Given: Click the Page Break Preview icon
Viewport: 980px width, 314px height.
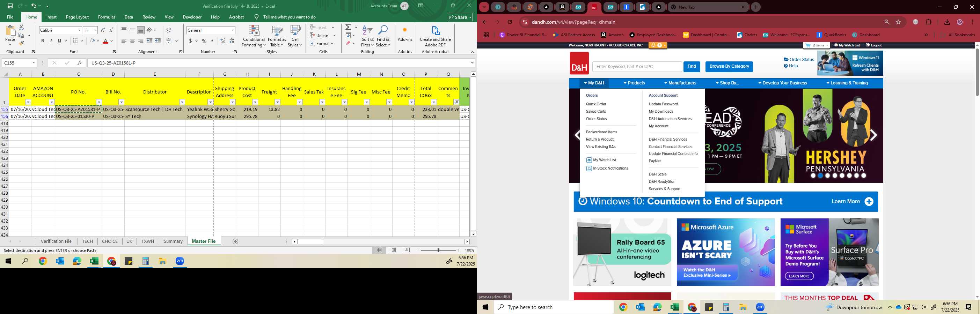Looking at the screenshot, I should (x=407, y=250).
